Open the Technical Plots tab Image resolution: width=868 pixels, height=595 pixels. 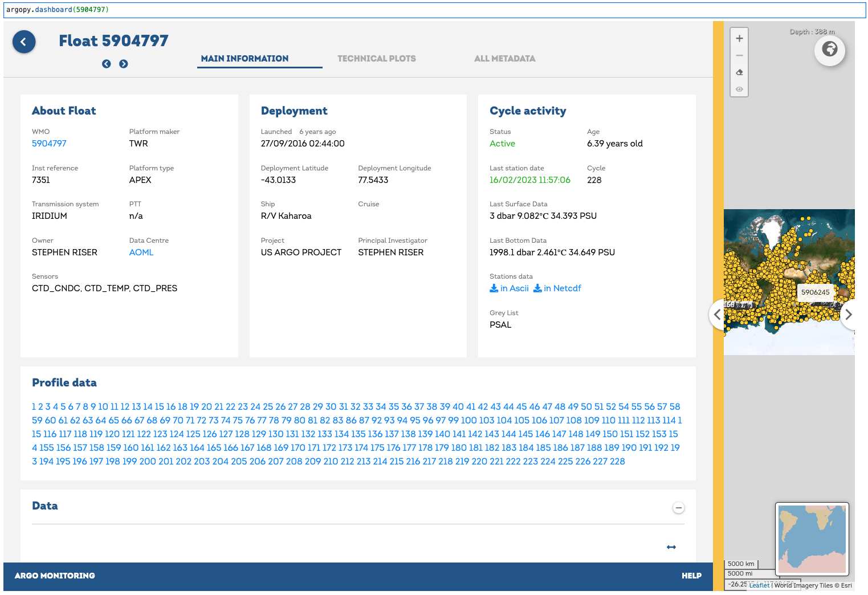[x=377, y=59]
